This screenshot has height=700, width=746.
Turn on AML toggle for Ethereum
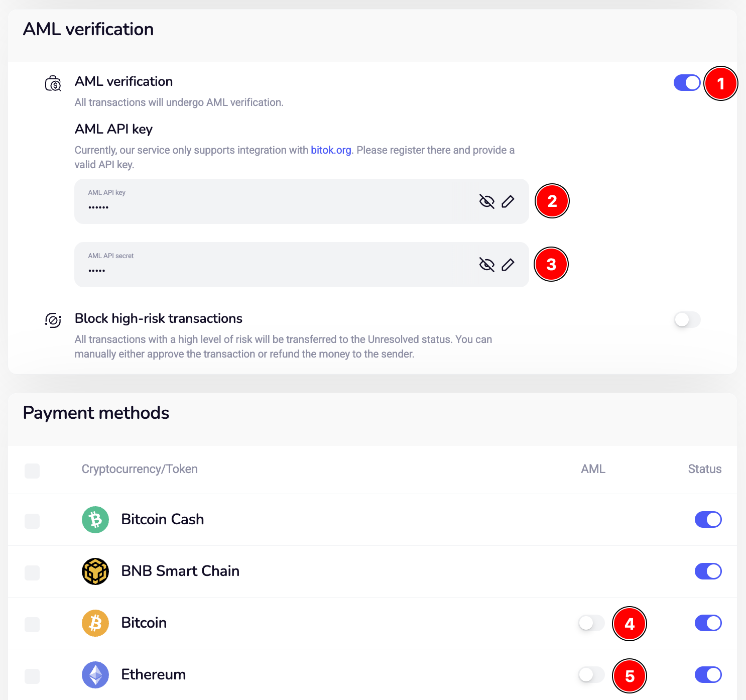point(591,674)
